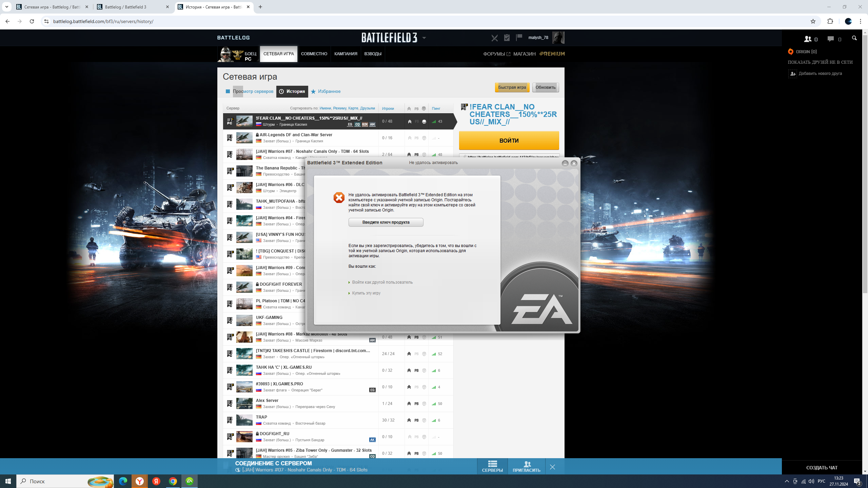Image resolution: width=868 pixels, height=488 pixels.
Task: Expand the Battlefield 3 game selector dropdown
Action: point(424,38)
